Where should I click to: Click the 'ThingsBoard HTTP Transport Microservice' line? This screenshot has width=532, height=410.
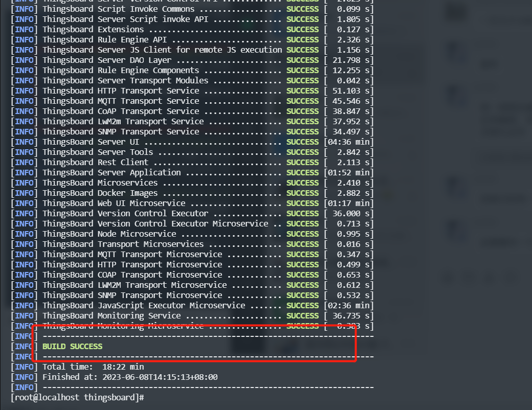coord(192,264)
